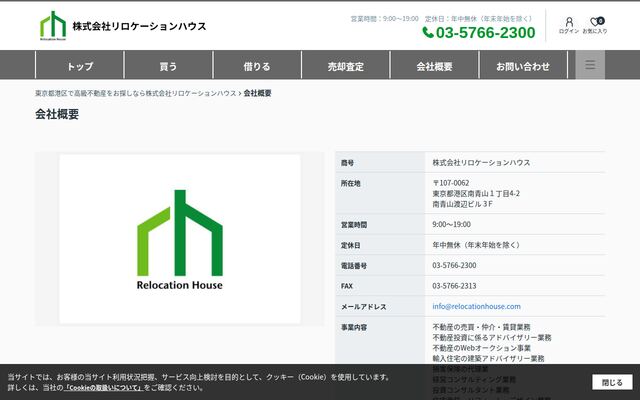
Task: Click 不動産の売買・仲介・賃貸業務 line
Action: pos(481,327)
